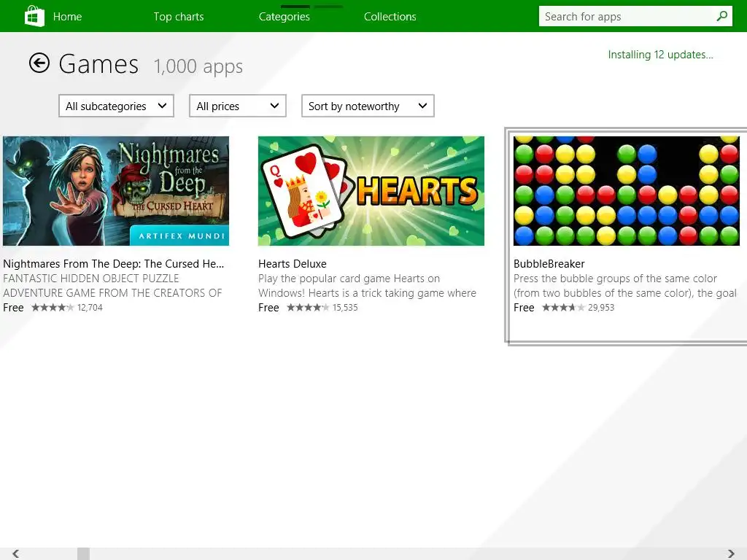The image size is (747, 560).
Task: Click the Hearts Deluxe title text
Action: [x=293, y=264]
